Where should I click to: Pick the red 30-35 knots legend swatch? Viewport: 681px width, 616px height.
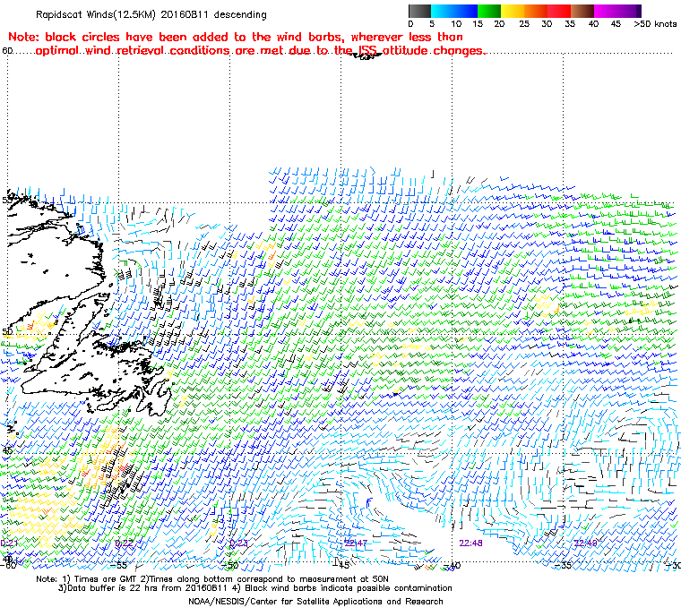point(559,11)
